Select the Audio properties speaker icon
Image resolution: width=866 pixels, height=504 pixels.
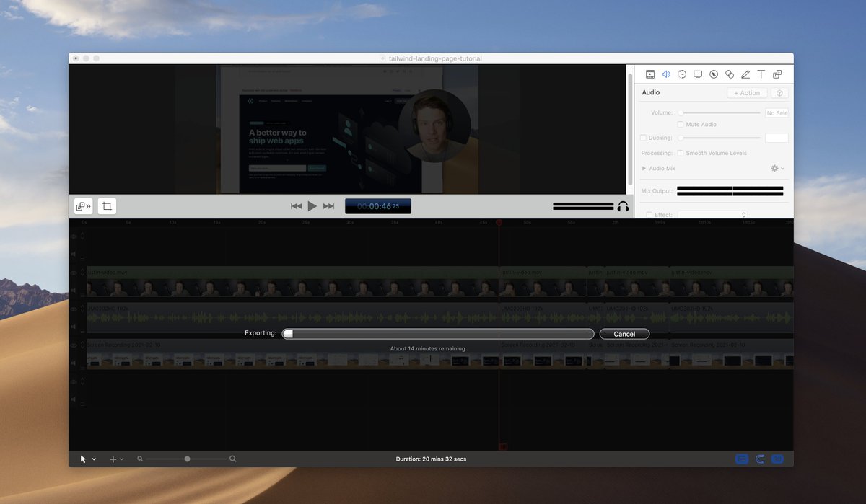pyautogui.click(x=666, y=74)
